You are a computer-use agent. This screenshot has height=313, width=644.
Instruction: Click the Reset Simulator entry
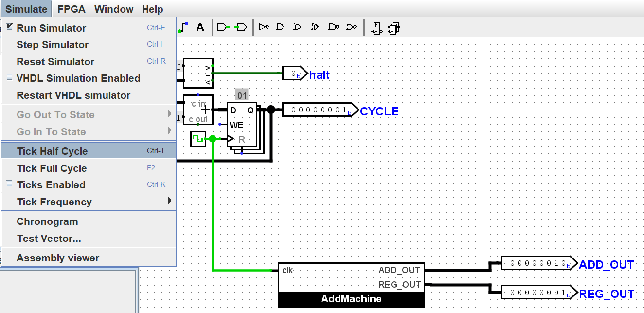[x=55, y=62]
